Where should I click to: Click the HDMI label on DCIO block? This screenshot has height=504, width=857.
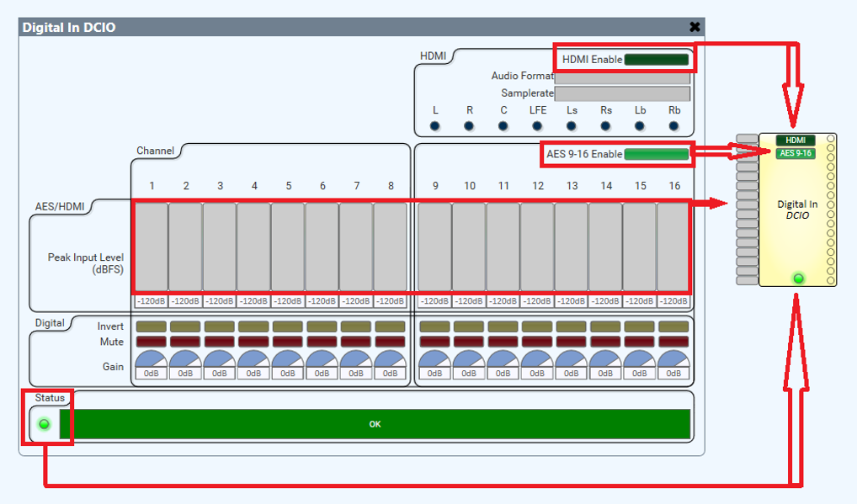[795, 141]
